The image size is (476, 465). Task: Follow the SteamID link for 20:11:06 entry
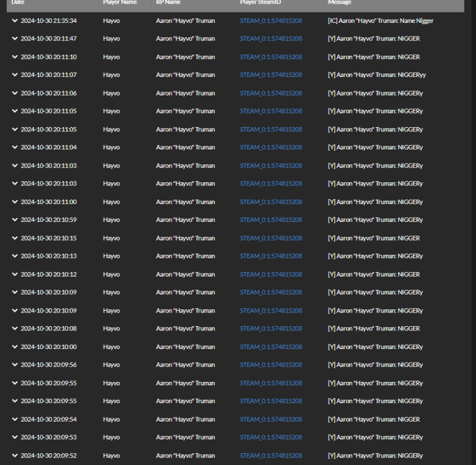pos(271,93)
